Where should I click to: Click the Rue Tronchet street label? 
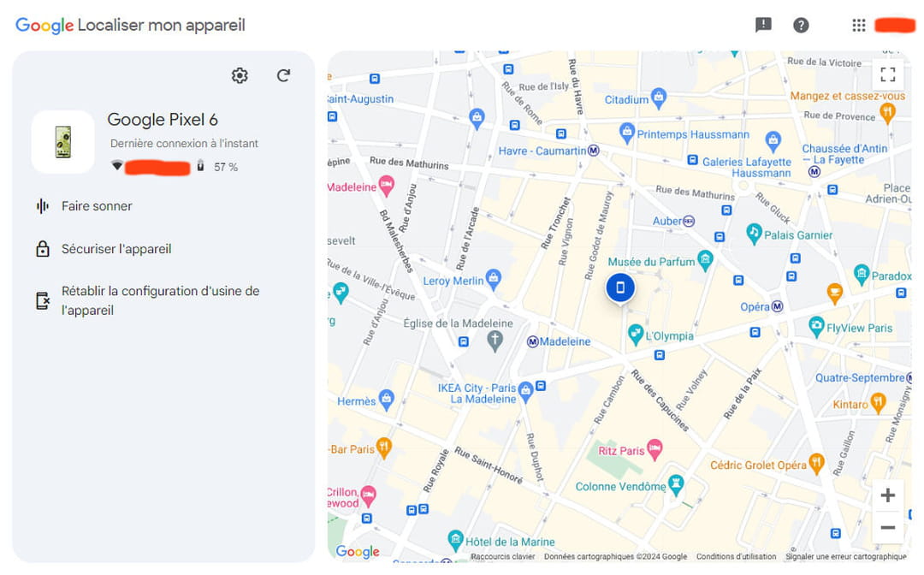pos(556,223)
